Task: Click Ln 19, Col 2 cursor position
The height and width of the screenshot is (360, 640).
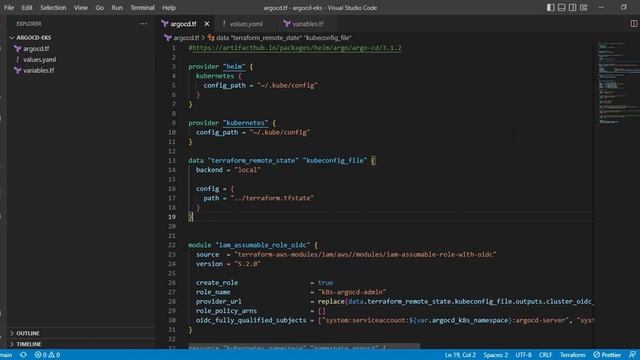Action: (460, 355)
